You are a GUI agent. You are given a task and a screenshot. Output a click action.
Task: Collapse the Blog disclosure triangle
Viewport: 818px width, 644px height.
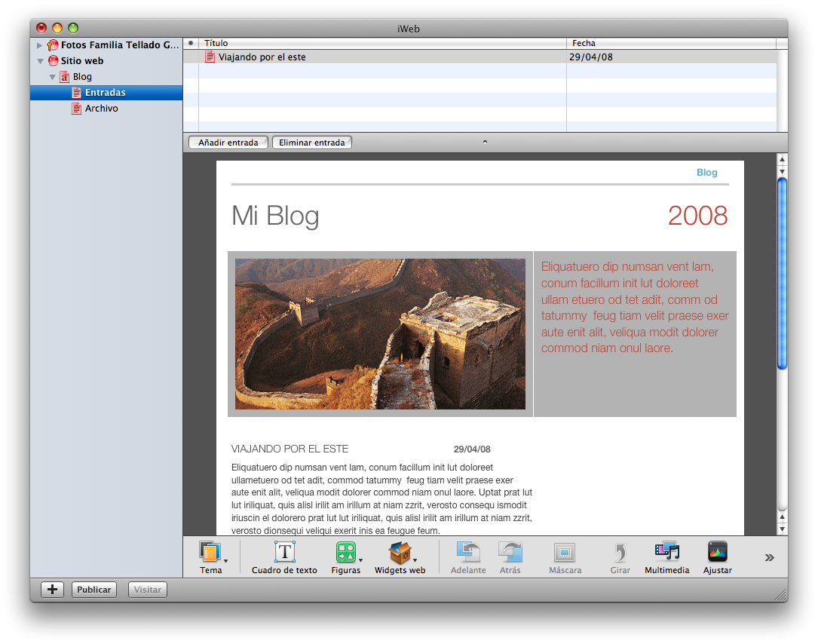[x=53, y=76]
